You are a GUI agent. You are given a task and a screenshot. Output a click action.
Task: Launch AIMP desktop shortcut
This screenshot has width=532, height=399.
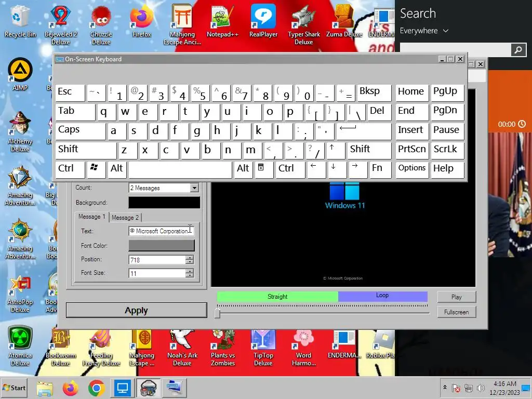pos(20,74)
